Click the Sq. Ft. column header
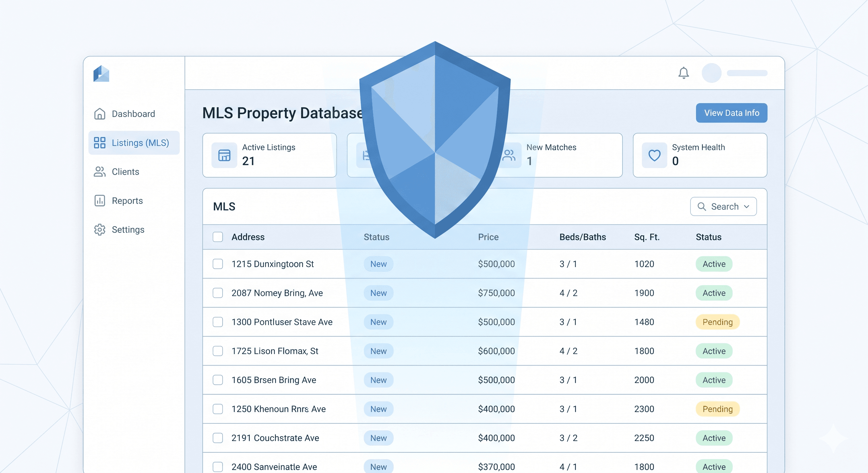The height and width of the screenshot is (473, 868). (647, 237)
